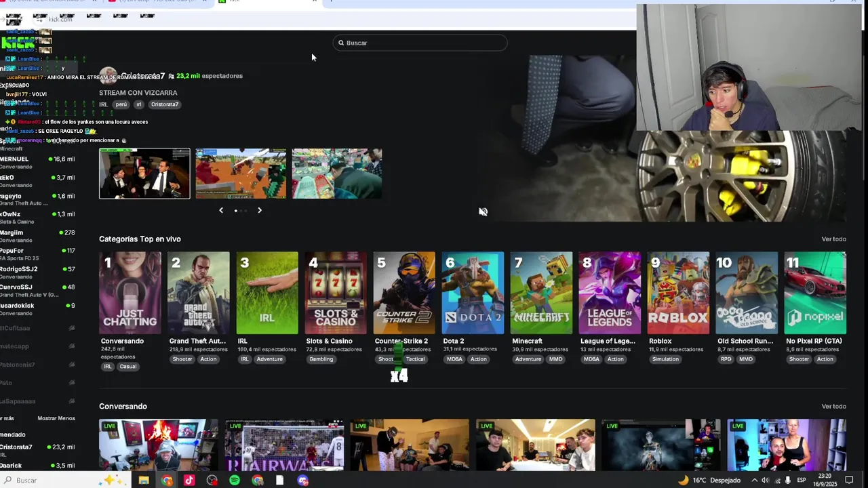Open MERNUEL channel in the sidebar
The height and width of the screenshot is (488, 868).
coord(38,163)
